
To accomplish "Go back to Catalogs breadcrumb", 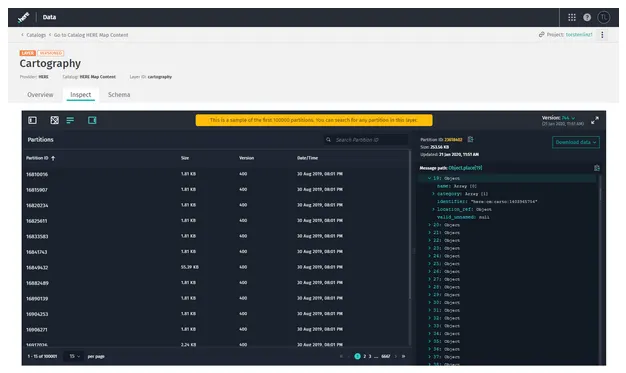I will [36, 35].
